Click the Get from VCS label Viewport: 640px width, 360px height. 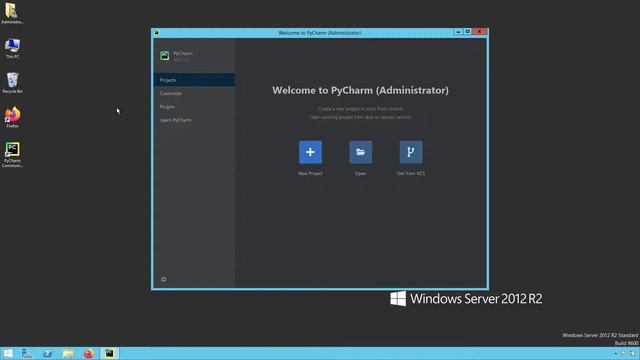coord(411,173)
